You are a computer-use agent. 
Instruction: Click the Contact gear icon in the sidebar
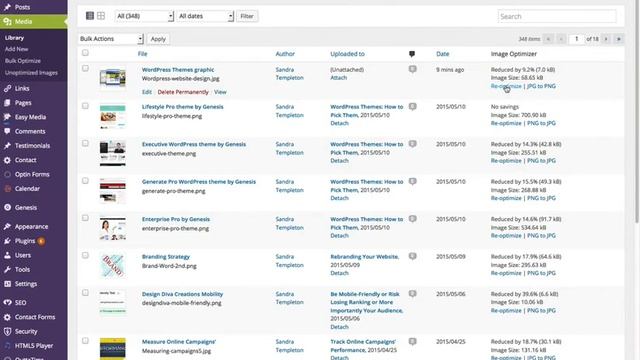click(7, 160)
